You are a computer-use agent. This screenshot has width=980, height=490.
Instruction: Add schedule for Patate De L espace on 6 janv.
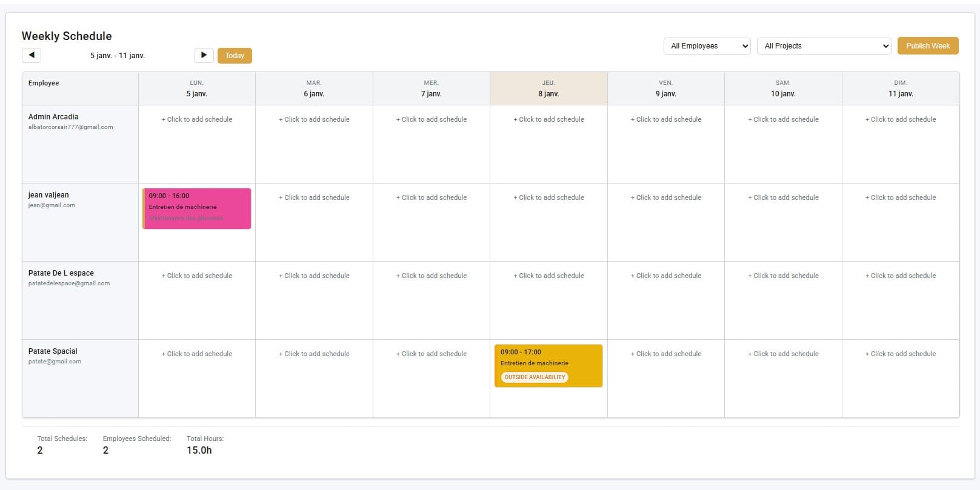click(314, 276)
